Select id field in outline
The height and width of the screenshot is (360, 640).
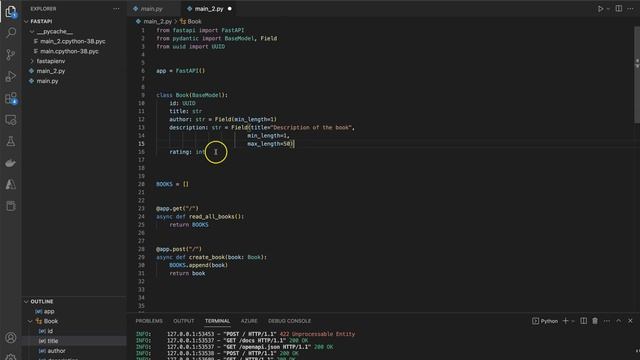(x=50, y=331)
